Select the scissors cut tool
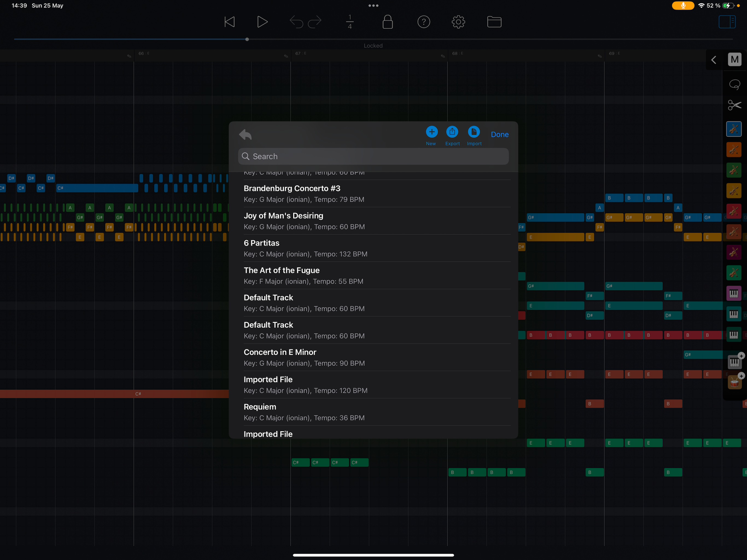747x560 pixels. point(734,105)
